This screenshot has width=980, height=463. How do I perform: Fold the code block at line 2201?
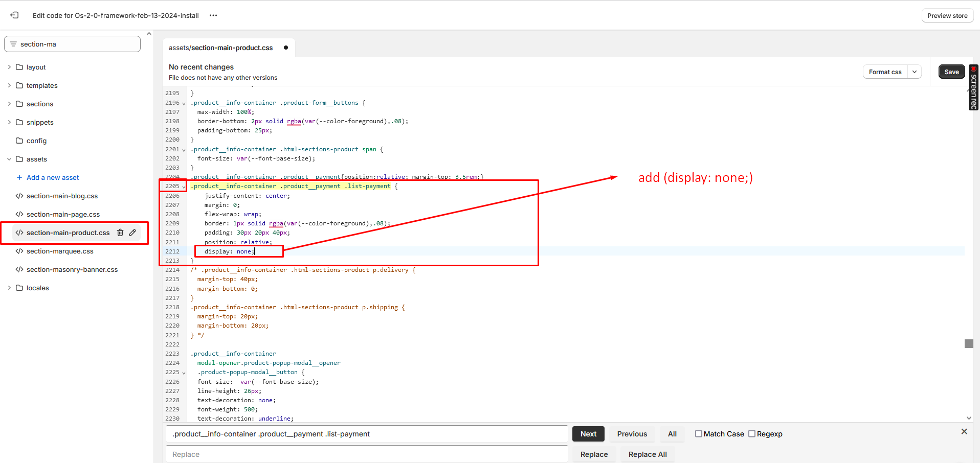pos(184,150)
